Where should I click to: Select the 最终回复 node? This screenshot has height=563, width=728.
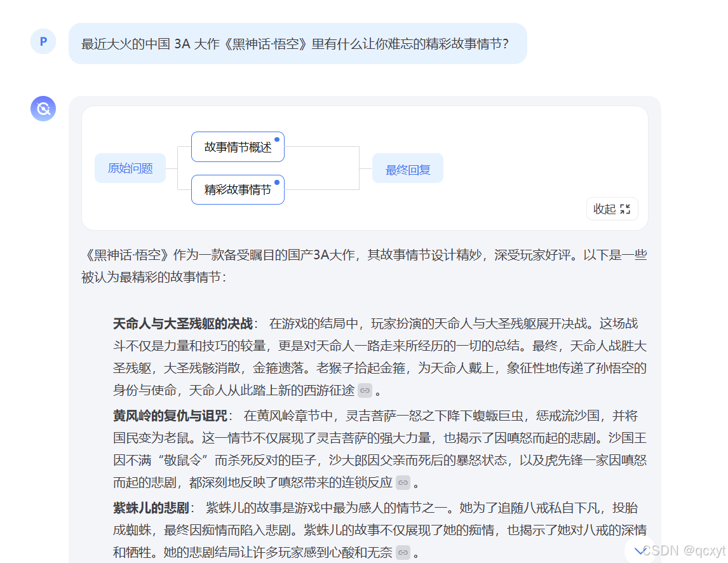pos(408,168)
